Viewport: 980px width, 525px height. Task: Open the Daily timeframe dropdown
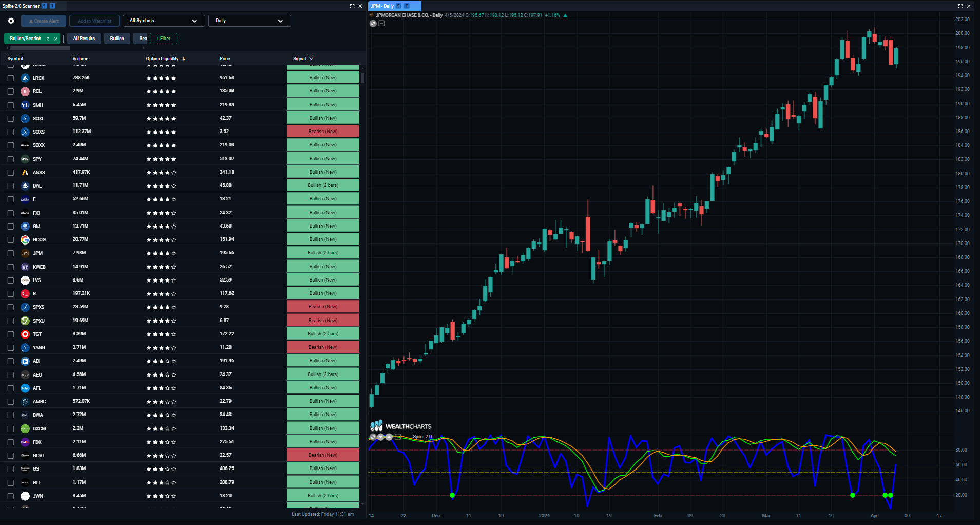[x=249, y=21]
